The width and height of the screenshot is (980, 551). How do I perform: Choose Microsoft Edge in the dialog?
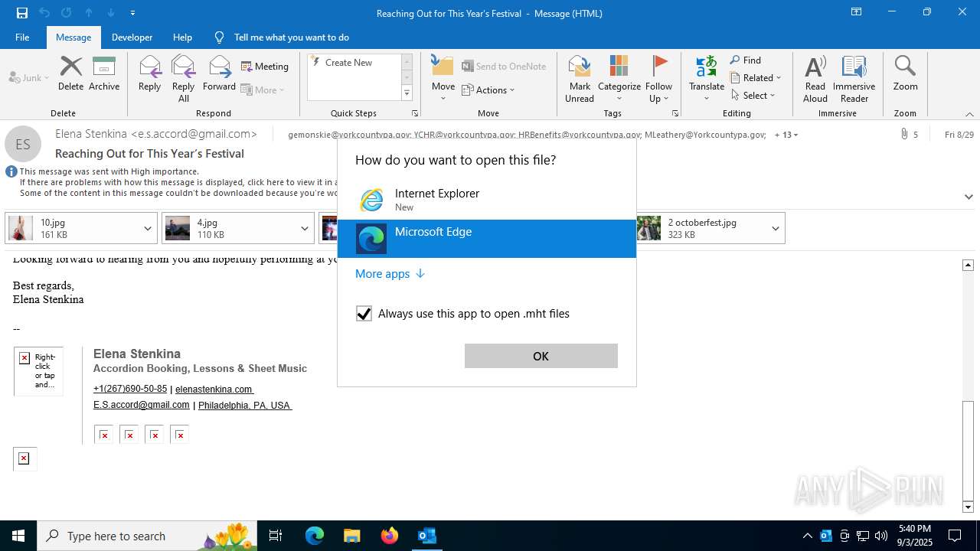487,239
